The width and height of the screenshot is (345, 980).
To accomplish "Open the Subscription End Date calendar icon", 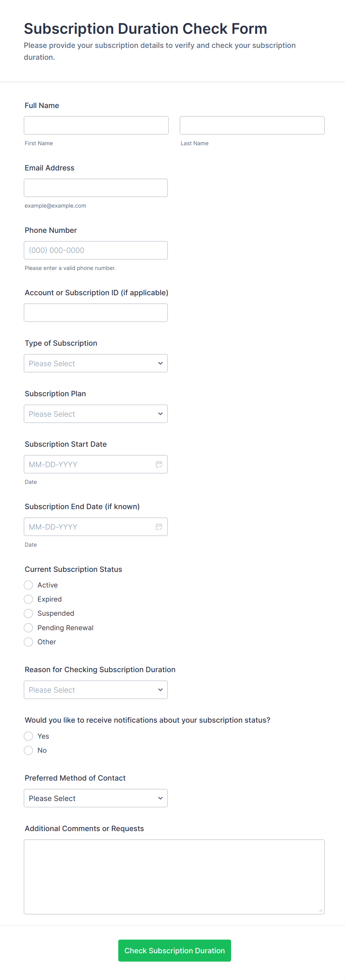I will coord(159,527).
